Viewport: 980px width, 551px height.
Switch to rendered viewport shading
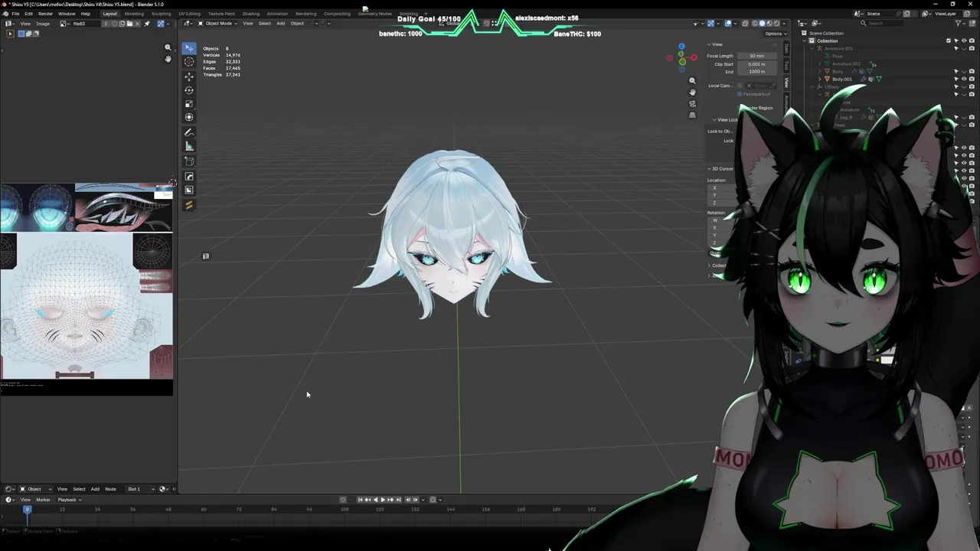pyautogui.click(x=776, y=24)
